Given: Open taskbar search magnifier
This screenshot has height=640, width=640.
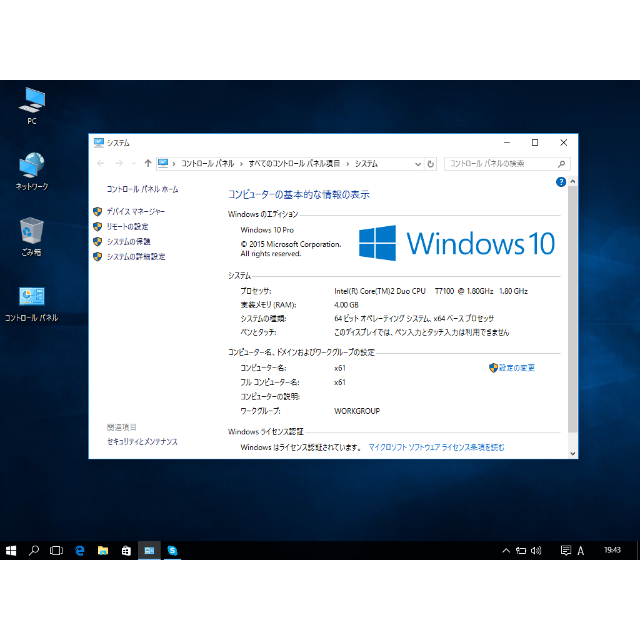Looking at the screenshot, I should [34, 551].
